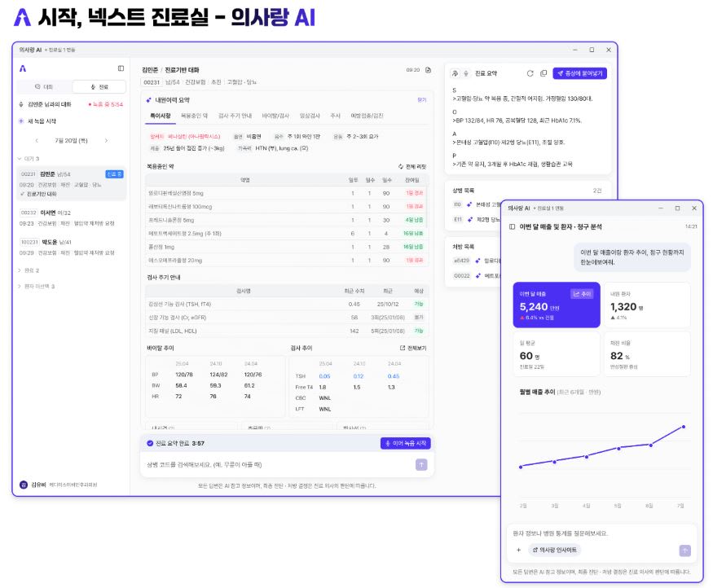Image resolution: width=713 pixels, height=588 pixels.
Task: Click the 이어 녹음 시작 button
Action: tap(405, 444)
